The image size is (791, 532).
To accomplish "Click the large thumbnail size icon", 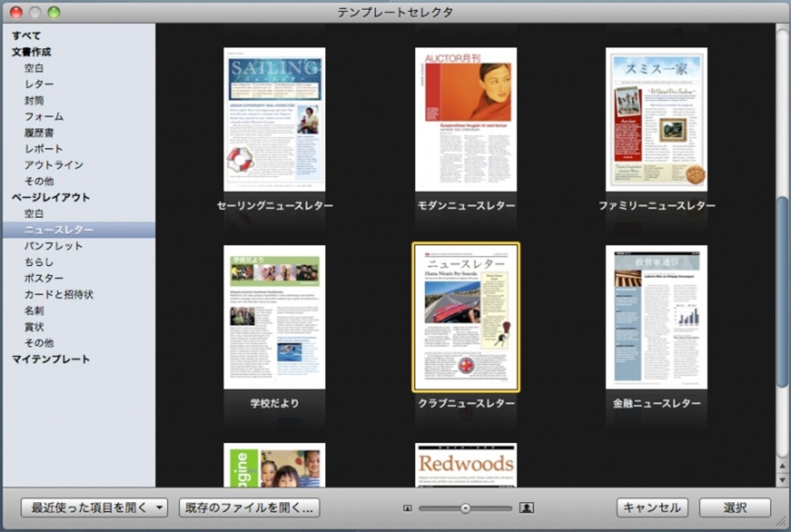I will tap(526, 508).
